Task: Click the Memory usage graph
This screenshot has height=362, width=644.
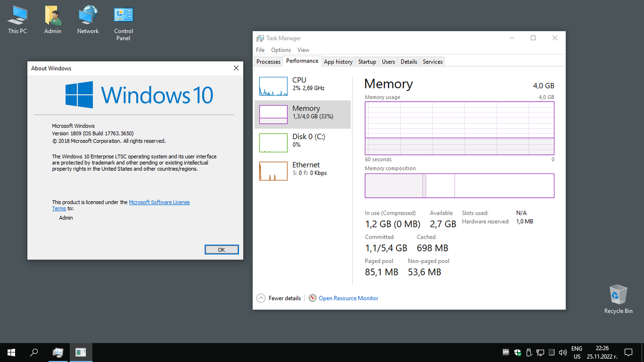Action: click(459, 128)
